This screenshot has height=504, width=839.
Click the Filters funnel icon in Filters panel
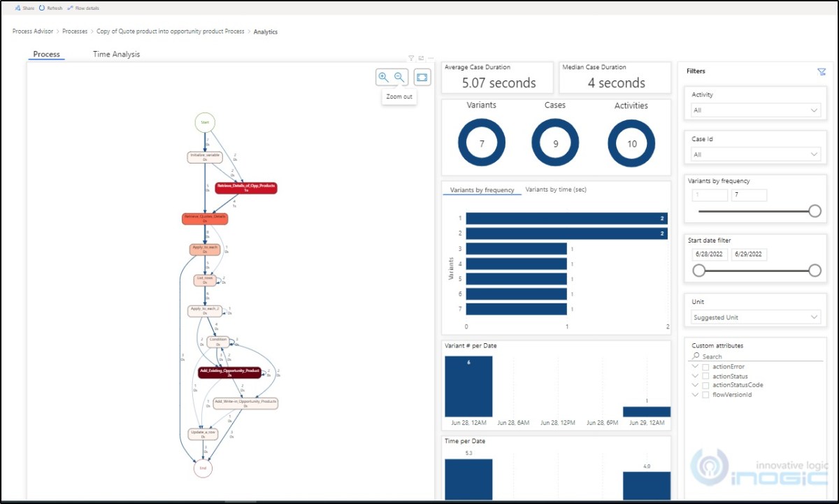click(822, 71)
